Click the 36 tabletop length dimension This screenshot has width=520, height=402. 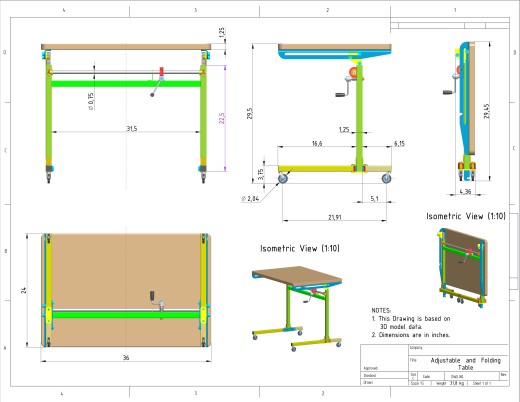126,358
